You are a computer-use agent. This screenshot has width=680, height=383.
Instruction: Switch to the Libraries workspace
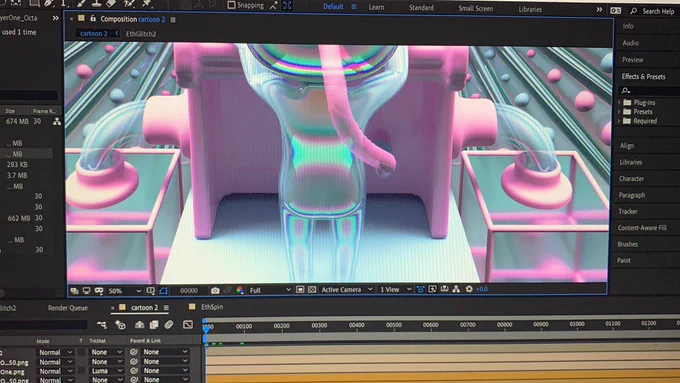coord(530,9)
